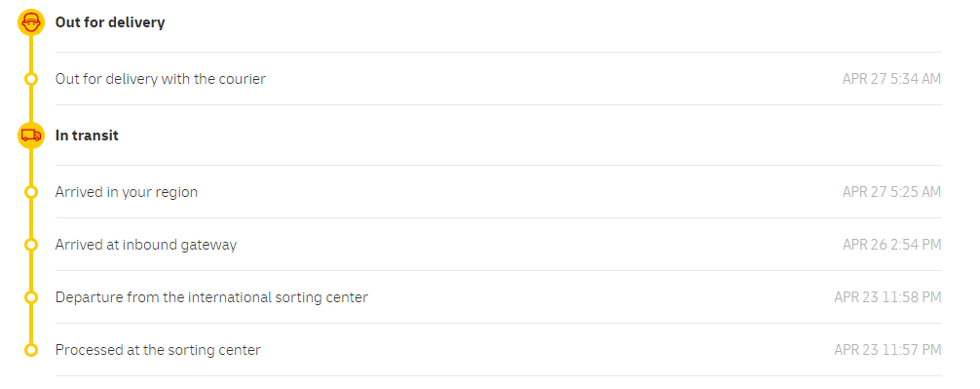
Task: Click the marker beside 'Arrived at inbound gateway'
Action: point(31,245)
